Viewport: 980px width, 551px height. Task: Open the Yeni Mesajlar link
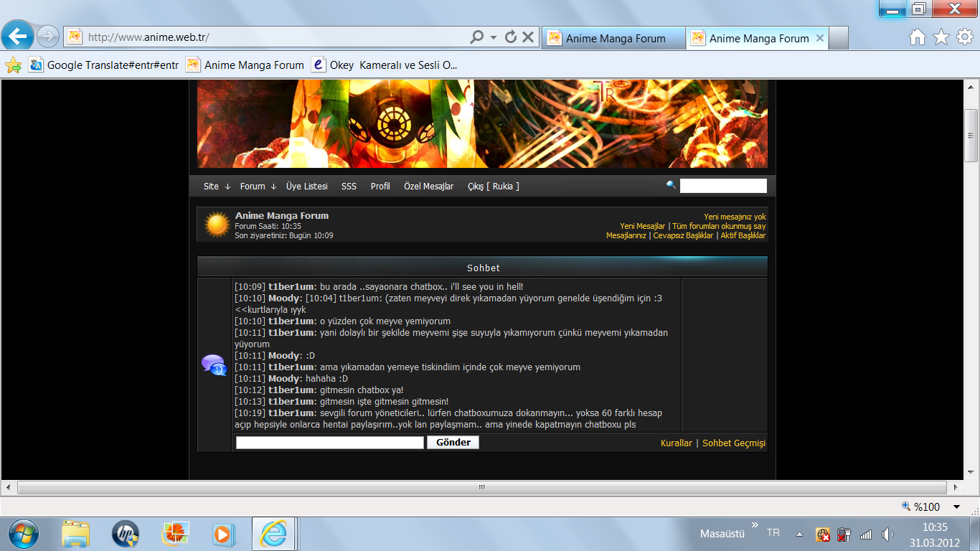click(643, 226)
